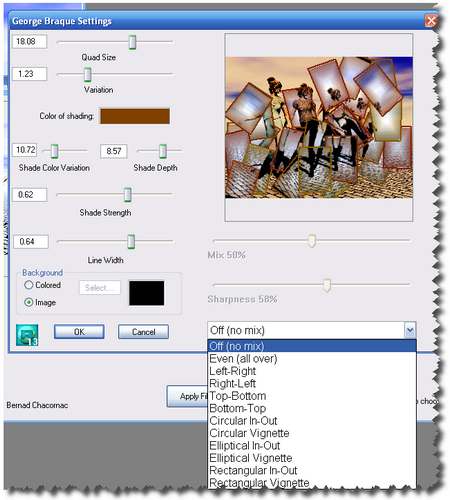The width and height of the screenshot is (450, 500).
Task: Select Circular Vignette option
Action: click(x=249, y=433)
